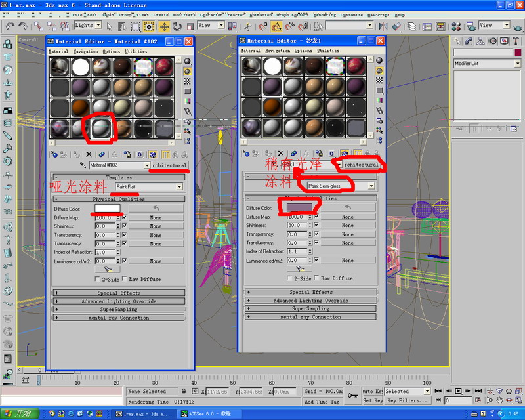
Task: Toggle Transparency map checkbox in left editor
Action: pyautogui.click(x=125, y=235)
